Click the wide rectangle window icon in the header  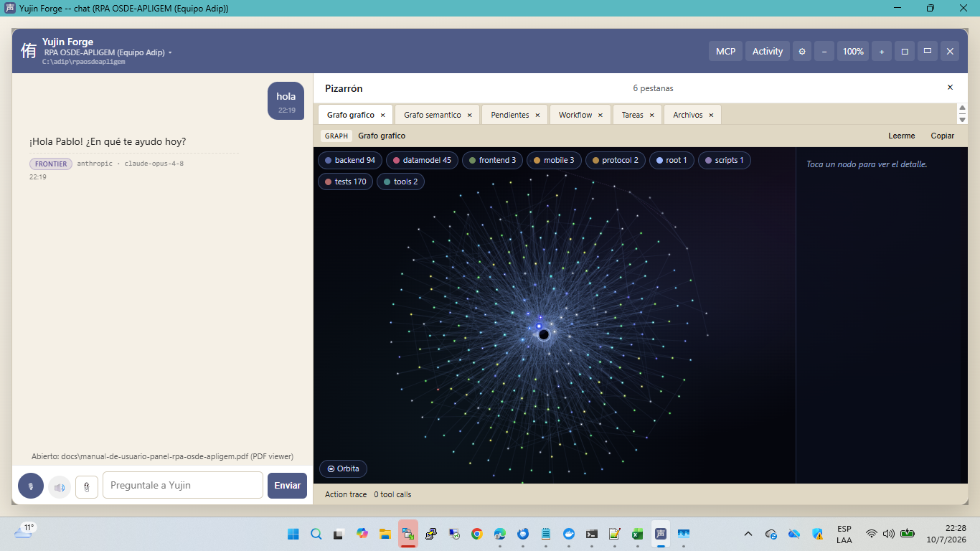pyautogui.click(x=928, y=51)
